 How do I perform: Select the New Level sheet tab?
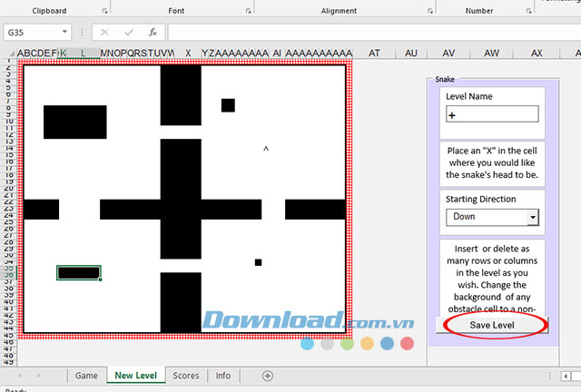(136, 376)
